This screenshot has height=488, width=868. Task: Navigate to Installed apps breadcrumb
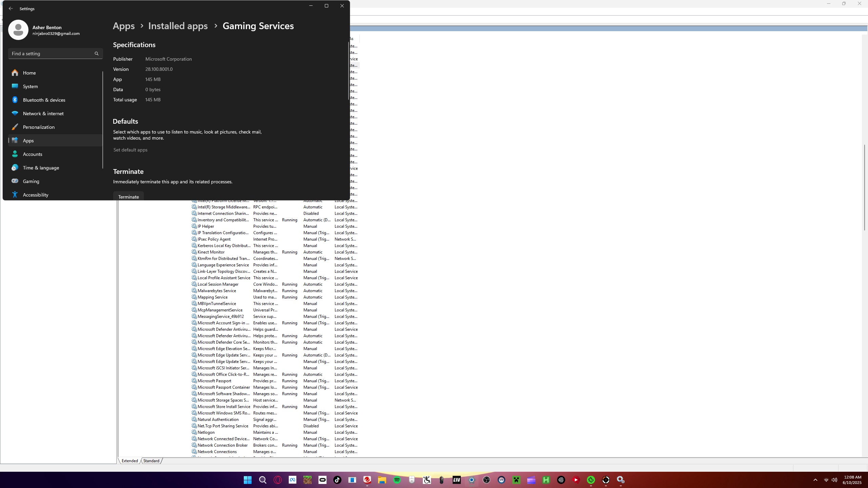[178, 26]
